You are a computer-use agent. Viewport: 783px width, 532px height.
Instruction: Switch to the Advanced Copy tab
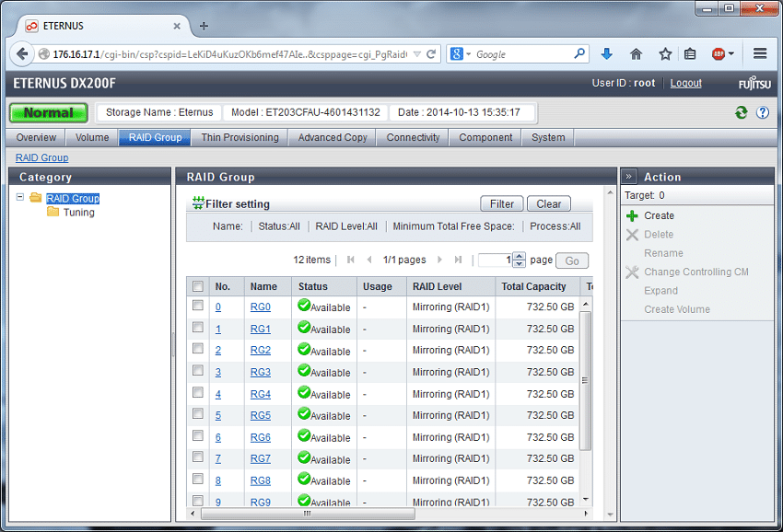(x=333, y=137)
